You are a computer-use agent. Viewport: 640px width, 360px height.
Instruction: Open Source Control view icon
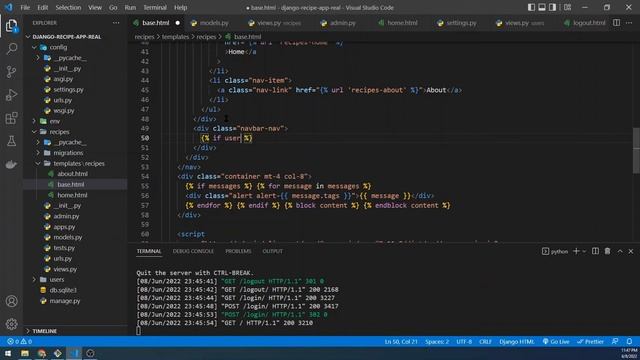11,72
